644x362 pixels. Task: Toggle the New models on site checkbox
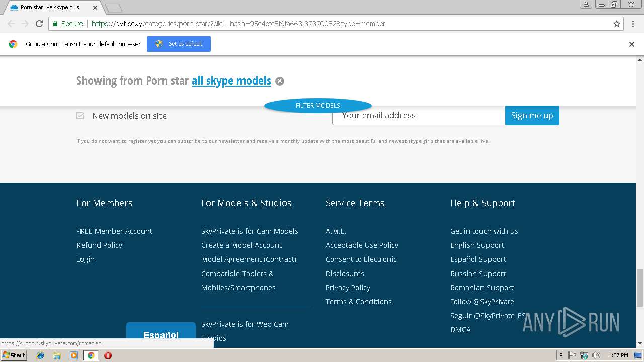pyautogui.click(x=80, y=116)
